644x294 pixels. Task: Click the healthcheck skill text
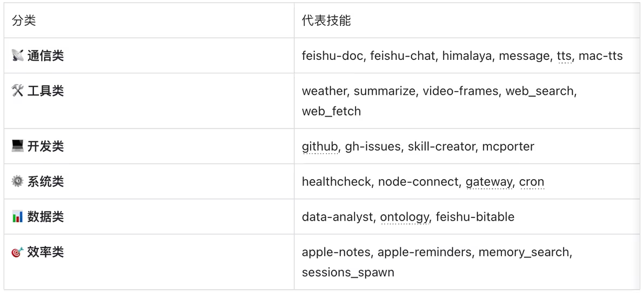[x=337, y=182]
